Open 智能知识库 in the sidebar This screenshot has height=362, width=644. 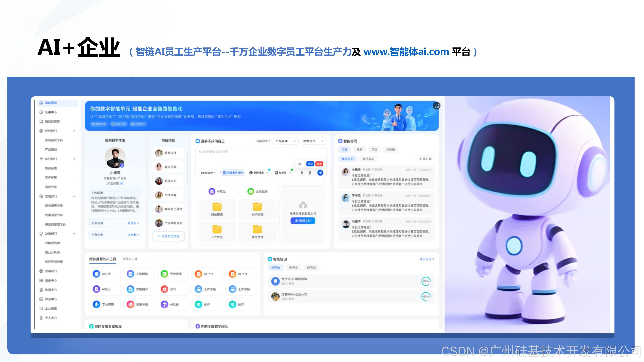click(x=50, y=121)
